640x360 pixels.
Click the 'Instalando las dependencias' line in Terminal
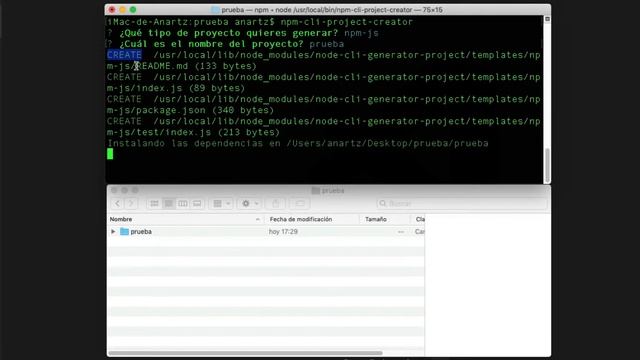(298, 143)
